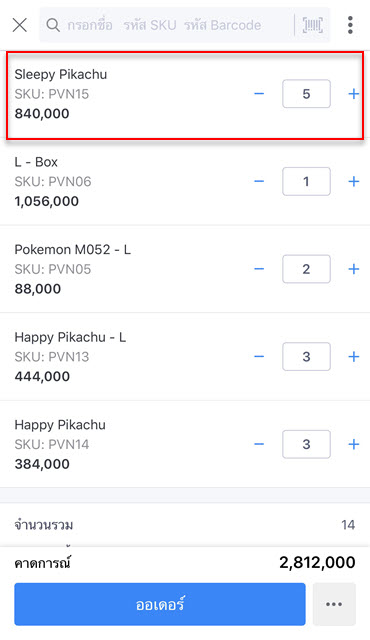The width and height of the screenshot is (370, 640).
Task: Decrease L - Box quantity
Action: 259,181
